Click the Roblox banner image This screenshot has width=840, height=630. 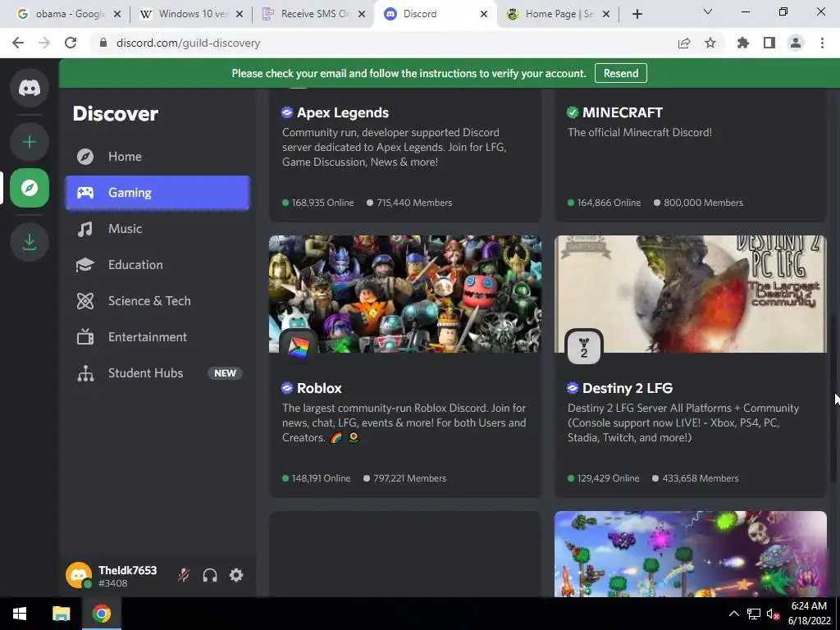(405, 294)
